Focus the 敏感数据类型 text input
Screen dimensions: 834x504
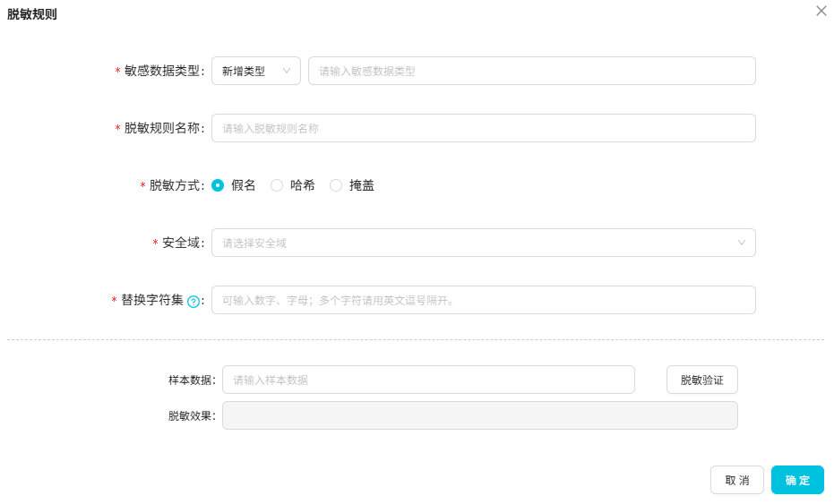(532, 71)
